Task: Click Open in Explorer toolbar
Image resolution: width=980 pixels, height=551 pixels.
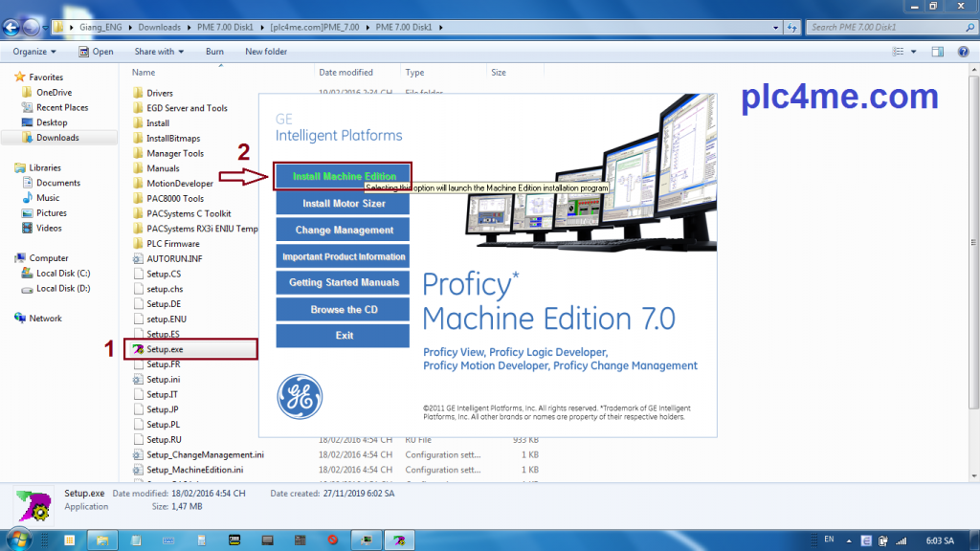Action: click(97, 52)
